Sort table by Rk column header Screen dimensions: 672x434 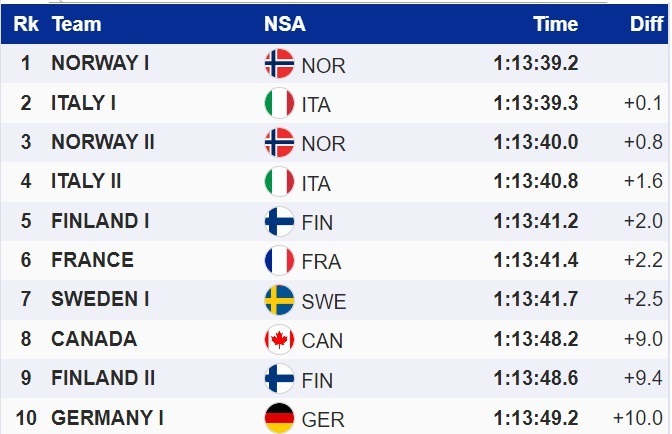pos(25,24)
